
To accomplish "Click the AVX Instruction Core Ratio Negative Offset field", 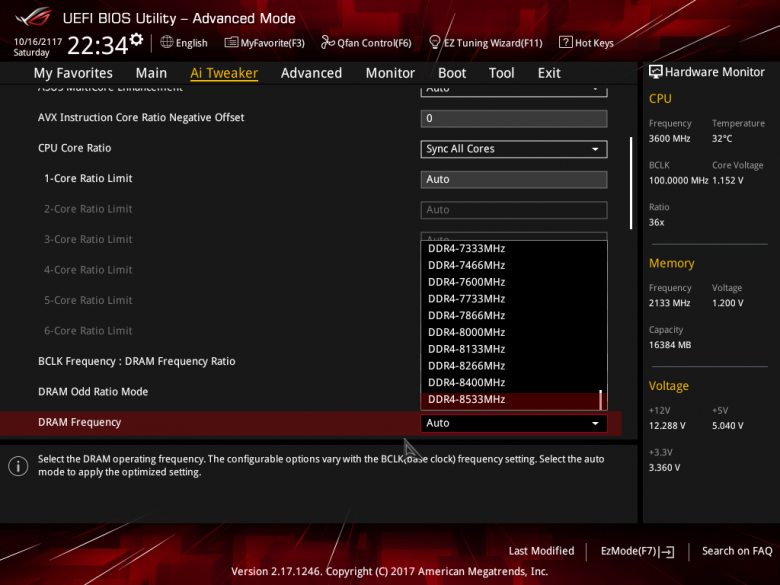I will coord(514,119).
